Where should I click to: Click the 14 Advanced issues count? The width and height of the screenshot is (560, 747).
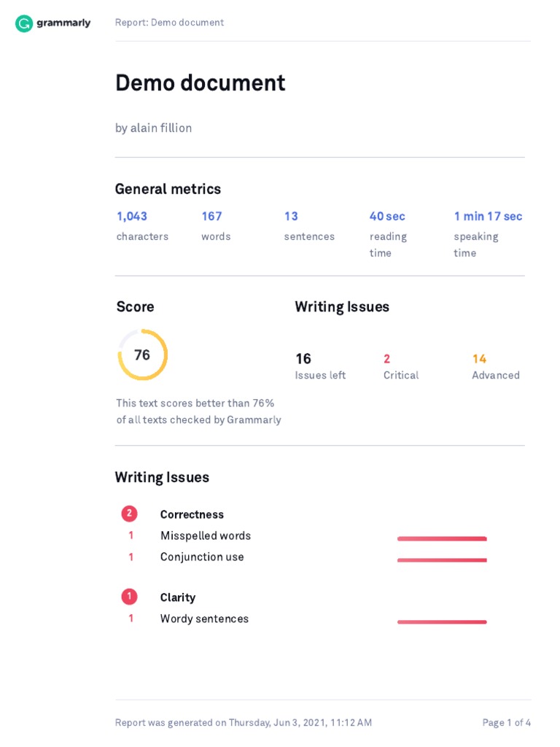479,359
